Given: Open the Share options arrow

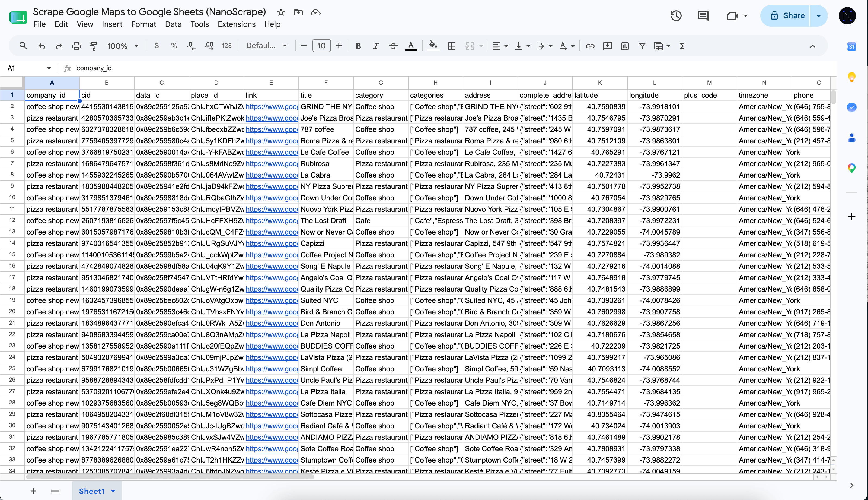Looking at the screenshot, I should tap(819, 15).
